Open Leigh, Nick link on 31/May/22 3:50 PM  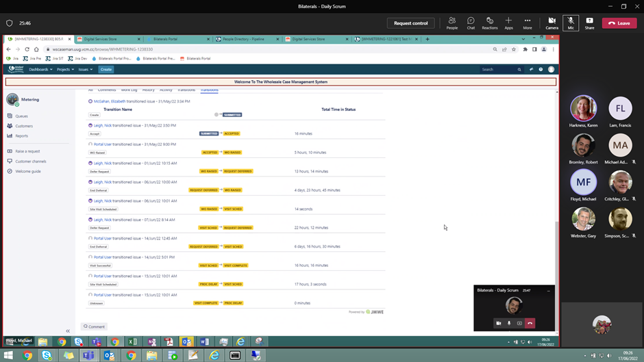point(102,126)
